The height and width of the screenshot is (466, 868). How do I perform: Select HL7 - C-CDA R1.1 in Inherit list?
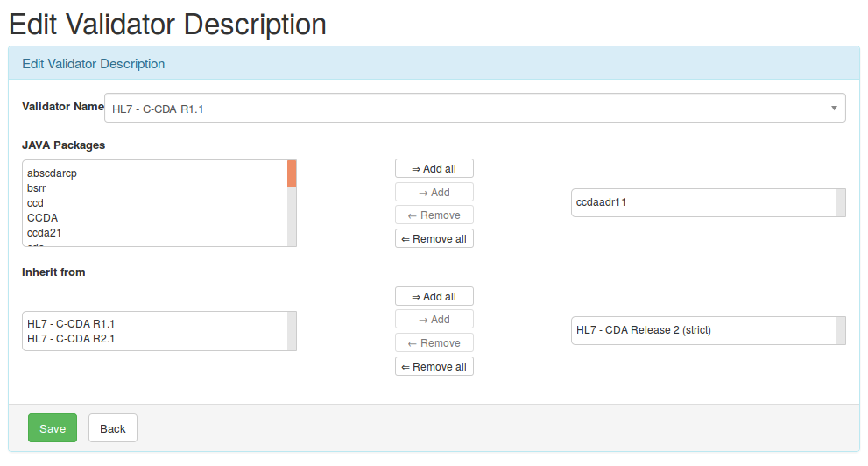pos(71,324)
